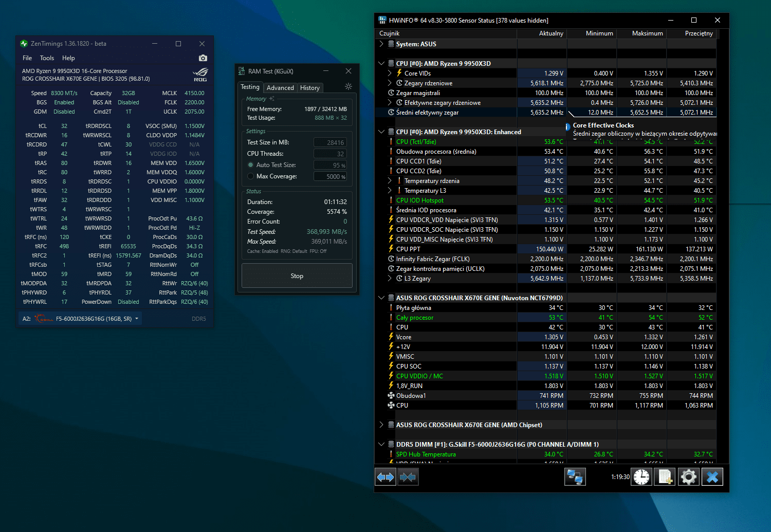
Task: Click HWiNFO expand columns double-arrow button
Action: click(x=385, y=477)
